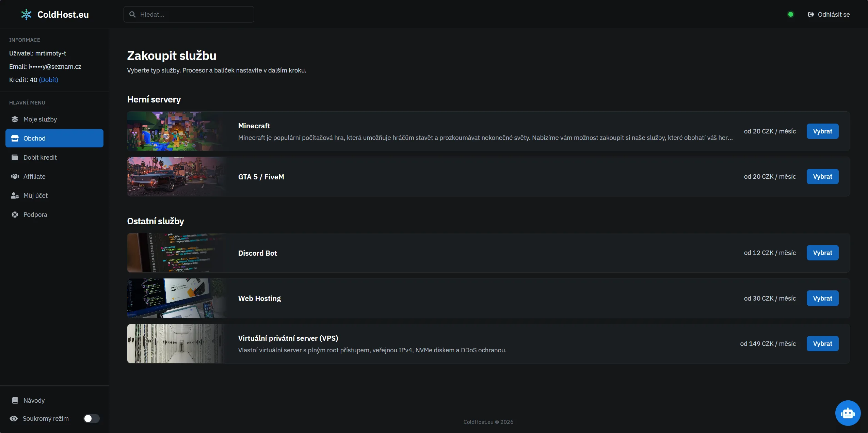
Task: Open Podpora menu item
Action: click(x=54, y=214)
